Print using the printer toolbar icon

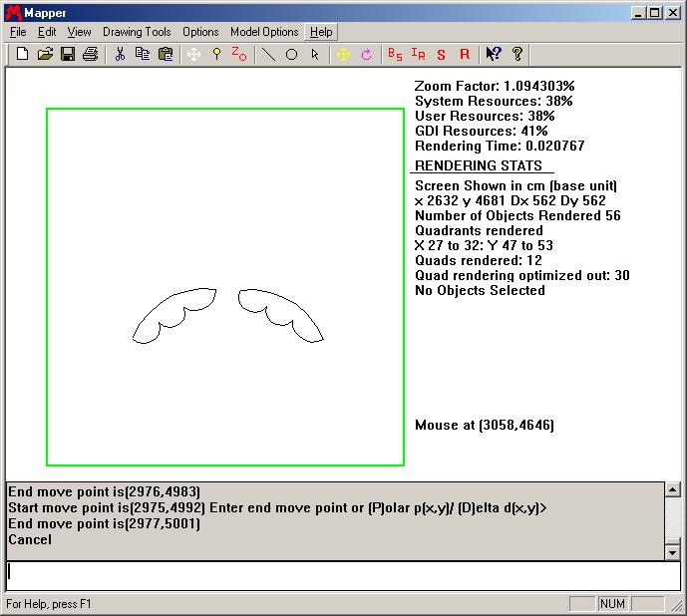[91, 54]
